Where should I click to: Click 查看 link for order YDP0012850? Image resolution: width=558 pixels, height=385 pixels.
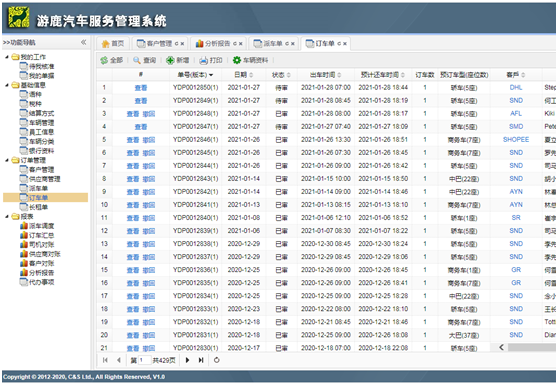click(x=141, y=88)
